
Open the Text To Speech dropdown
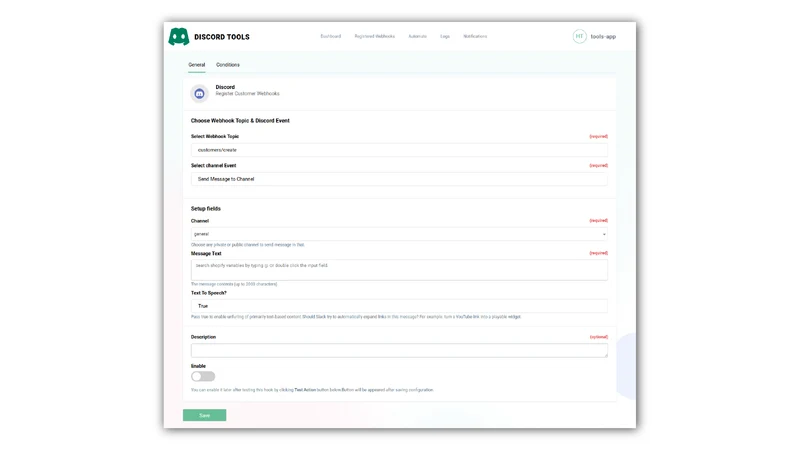pos(399,306)
